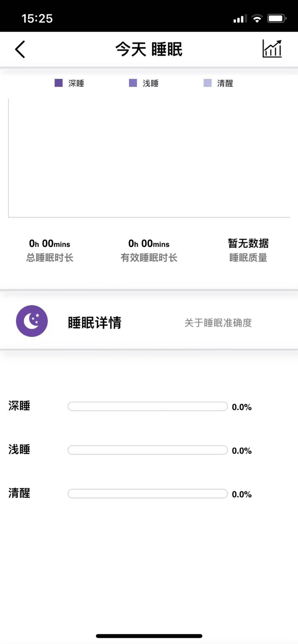Tap the 浅睡 progress bar
Screen dimensions: 298x644
147,450
